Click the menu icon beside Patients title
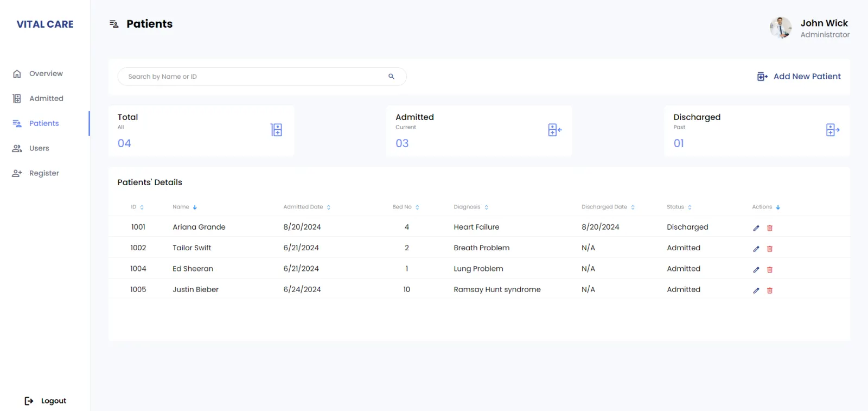 pos(114,24)
